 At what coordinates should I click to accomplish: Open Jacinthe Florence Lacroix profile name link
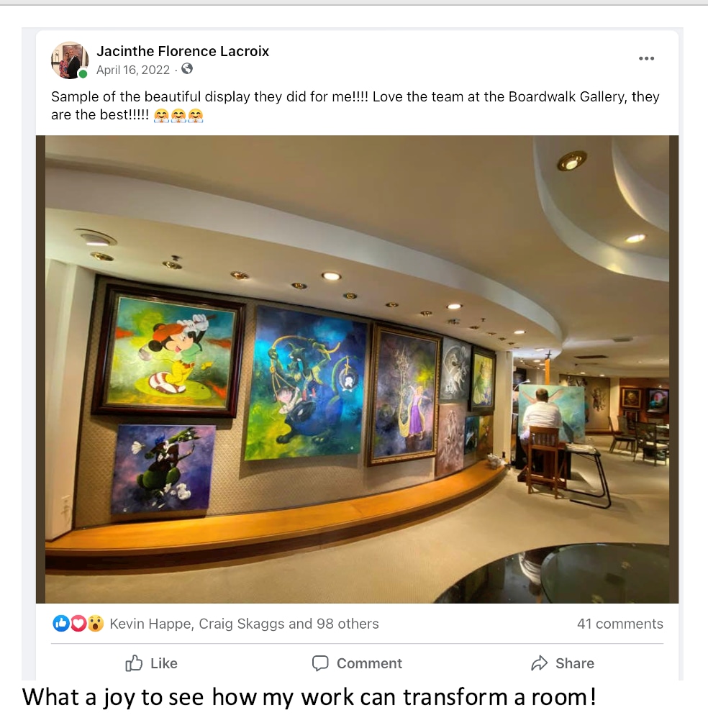coord(183,51)
